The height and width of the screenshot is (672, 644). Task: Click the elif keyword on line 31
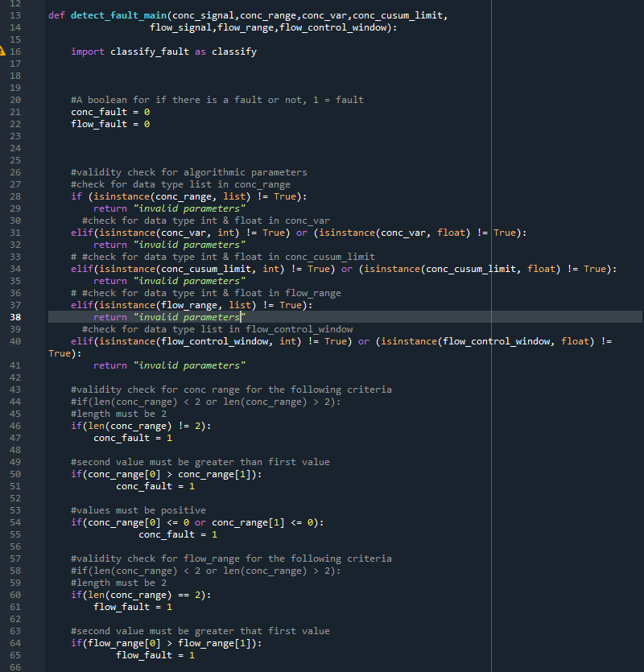point(80,232)
